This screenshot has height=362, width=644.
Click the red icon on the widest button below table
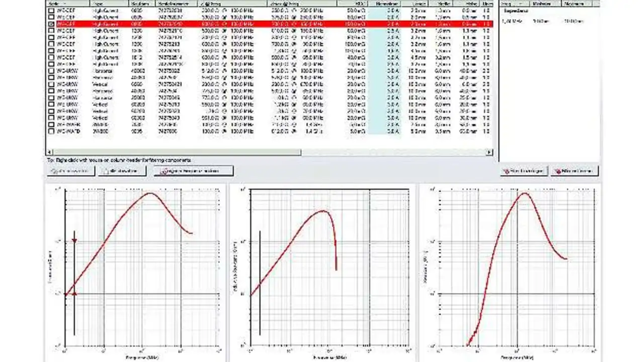tap(163, 171)
